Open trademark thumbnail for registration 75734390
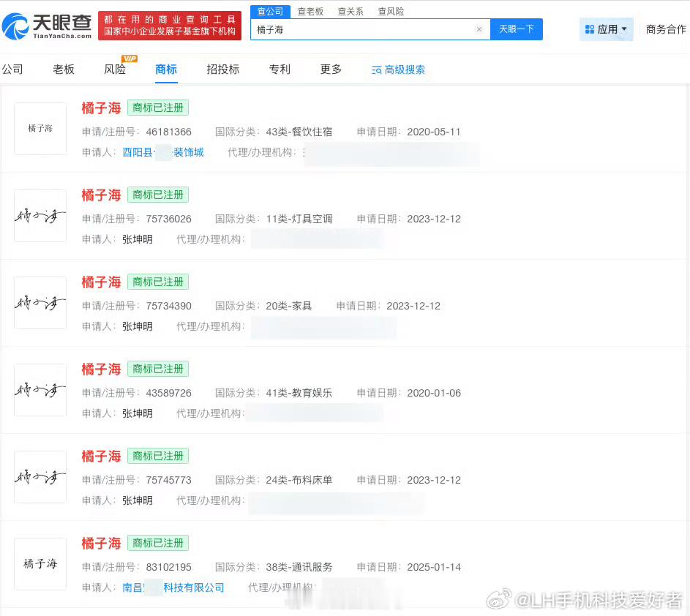 coord(40,303)
